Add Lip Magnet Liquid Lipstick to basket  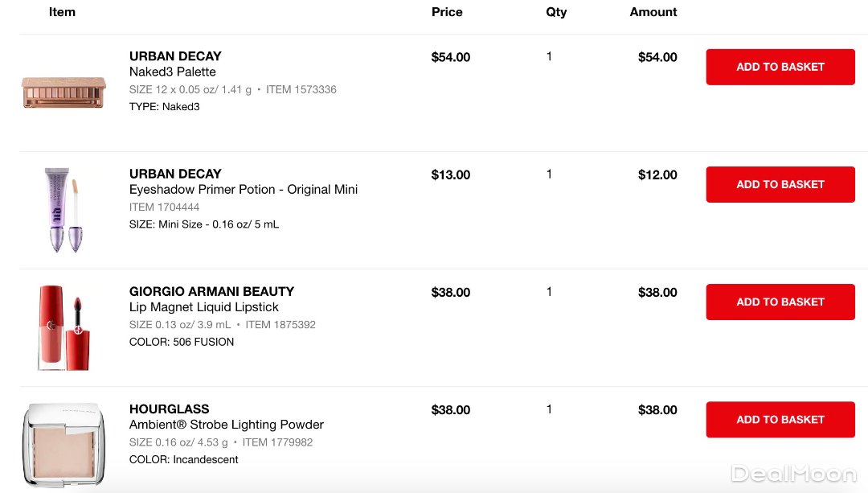coord(780,302)
